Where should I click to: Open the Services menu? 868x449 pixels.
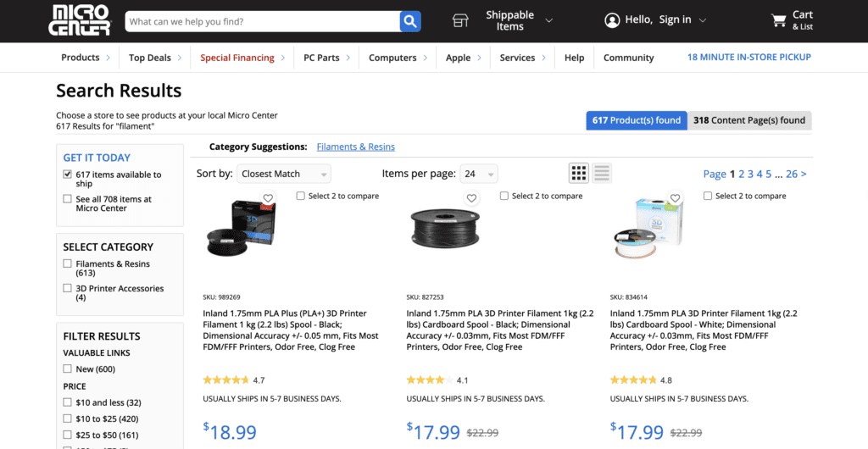coord(522,58)
